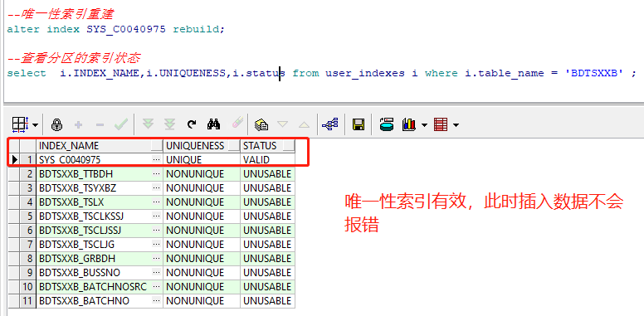Screen dimensions: 644x316
Task: Fetch last page with double-bar arrow icon
Action: [169, 124]
